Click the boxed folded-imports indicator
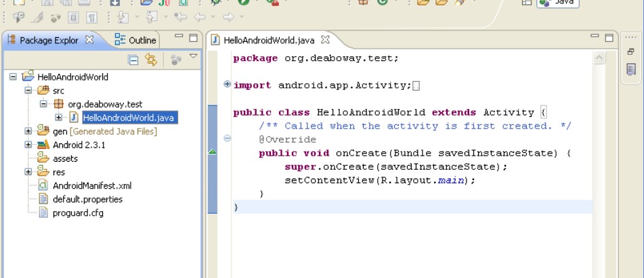This screenshot has width=644, height=278. (x=416, y=86)
